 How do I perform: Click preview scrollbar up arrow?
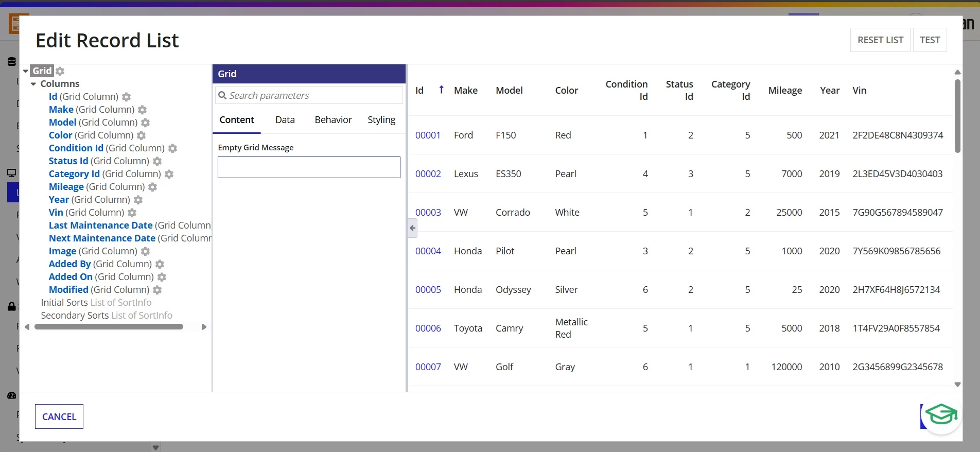tap(957, 72)
